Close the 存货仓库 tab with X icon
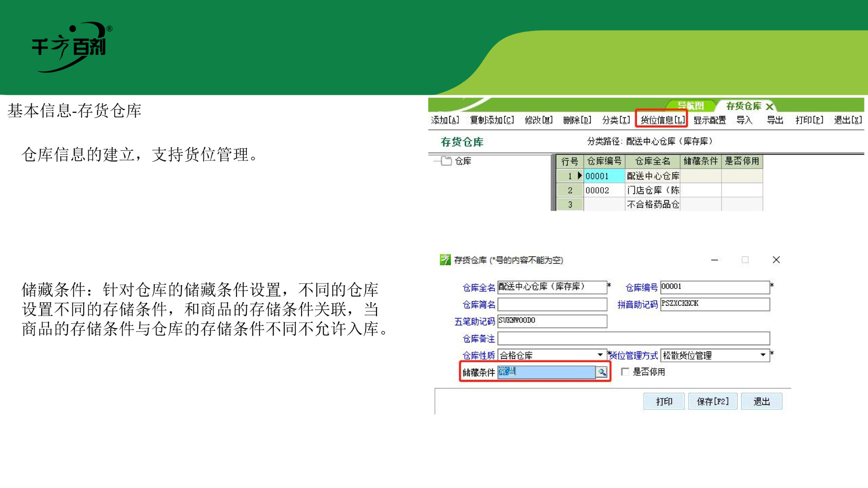Viewport: 868px width, 488px height. (769, 107)
